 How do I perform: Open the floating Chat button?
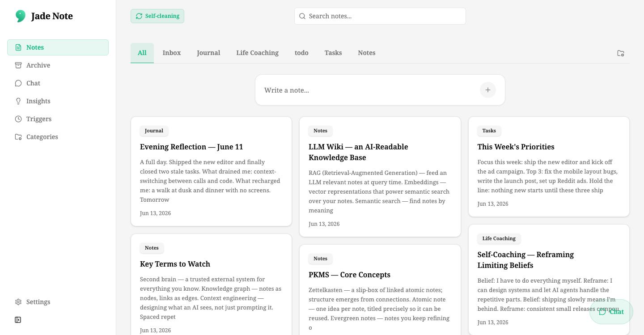coord(611,312)
